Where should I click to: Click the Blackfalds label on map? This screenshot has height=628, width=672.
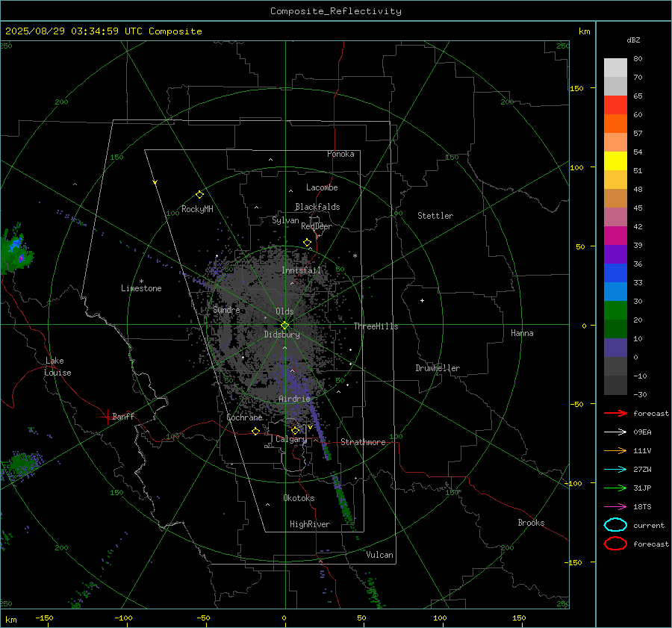(x=317, y=207)
